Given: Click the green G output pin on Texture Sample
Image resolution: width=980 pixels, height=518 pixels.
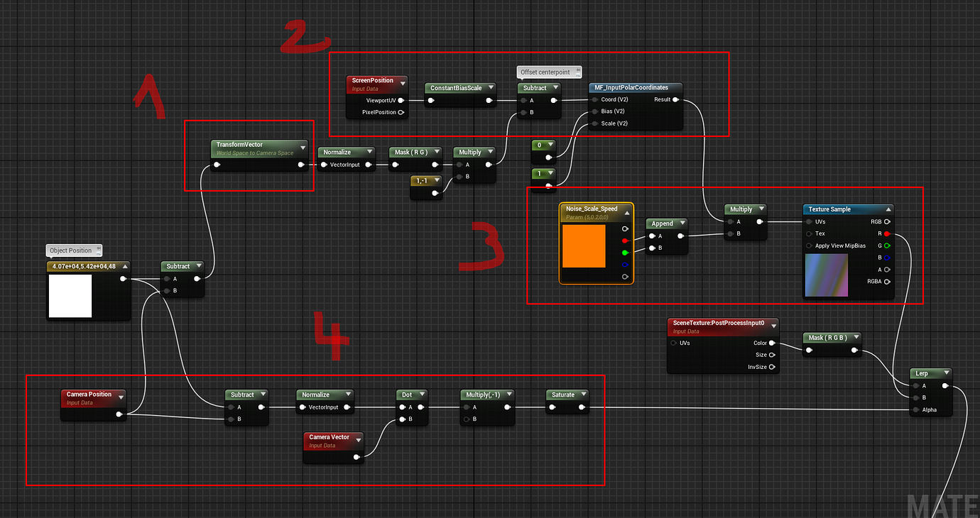Looking at the screenshot, I should (x=888, y=245).
